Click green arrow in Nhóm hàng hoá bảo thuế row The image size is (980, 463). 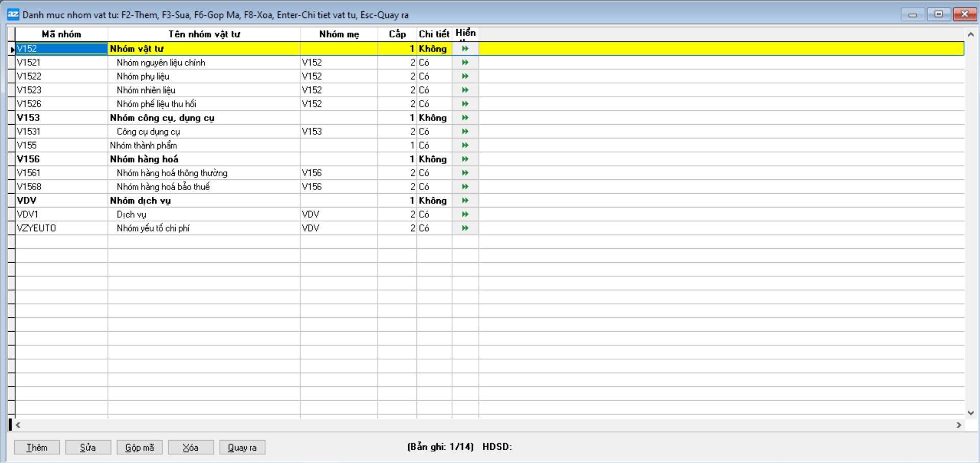pos(465,187)
